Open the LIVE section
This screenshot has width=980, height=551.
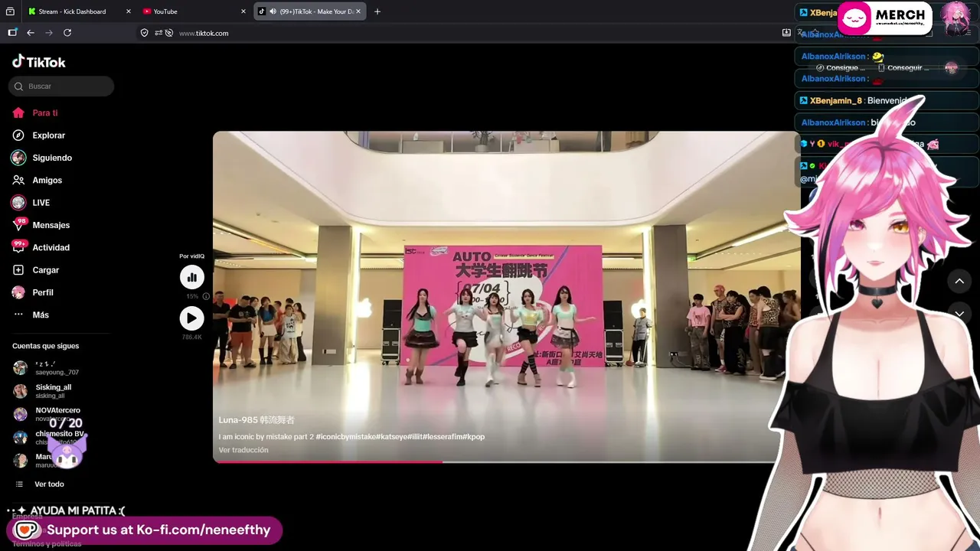click(x=41, y=203)
